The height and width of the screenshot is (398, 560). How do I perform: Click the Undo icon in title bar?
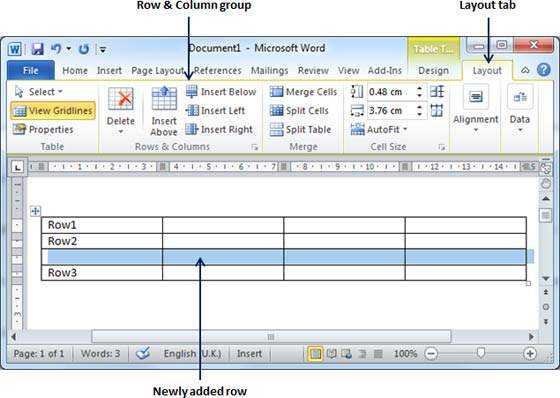pos(56,49)
